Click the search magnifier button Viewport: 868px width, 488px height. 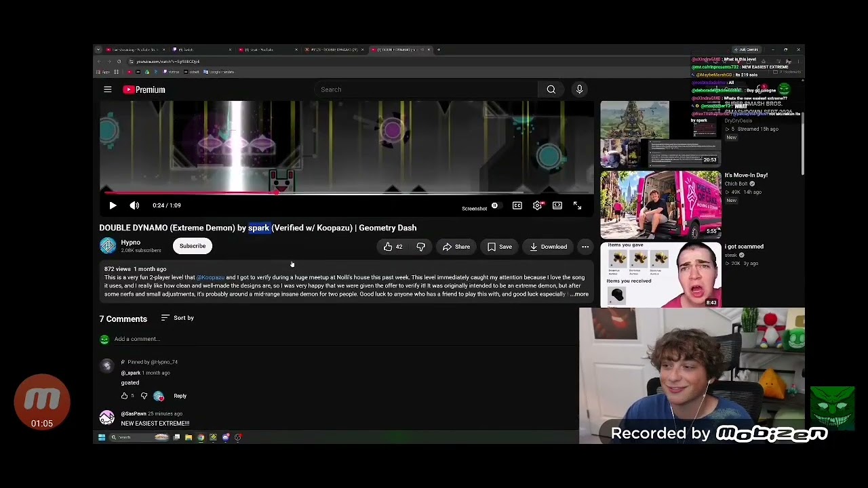point(551,89)
